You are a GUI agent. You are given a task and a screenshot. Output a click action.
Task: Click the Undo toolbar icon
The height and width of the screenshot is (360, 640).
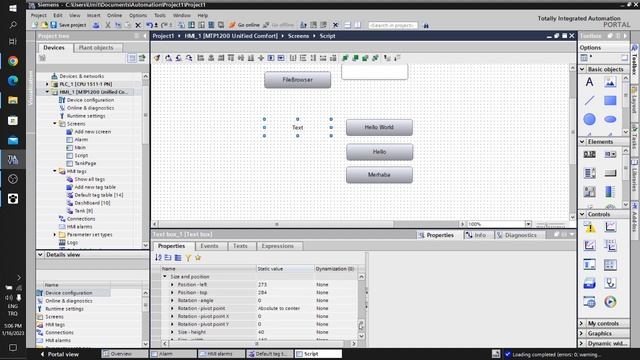pos(149,25)
